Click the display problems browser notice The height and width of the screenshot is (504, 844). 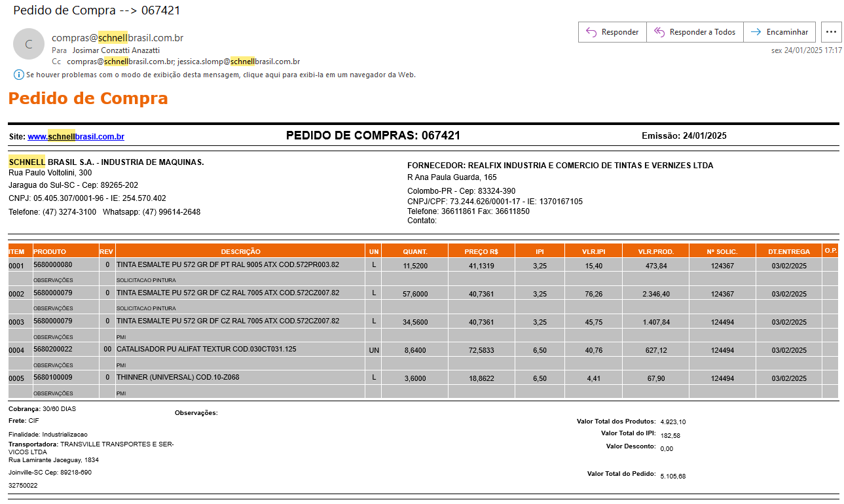(221, 75)
